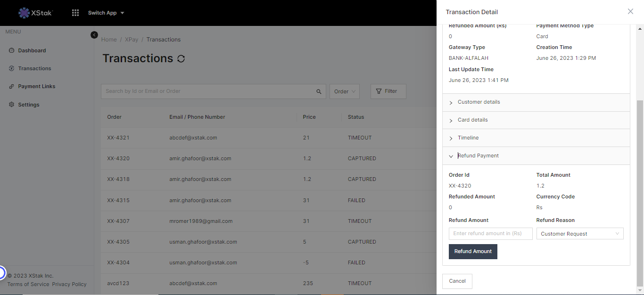Expand the Customer details section
The width and height of the screenshot is (644, 295).
click(x=479, y=102)
